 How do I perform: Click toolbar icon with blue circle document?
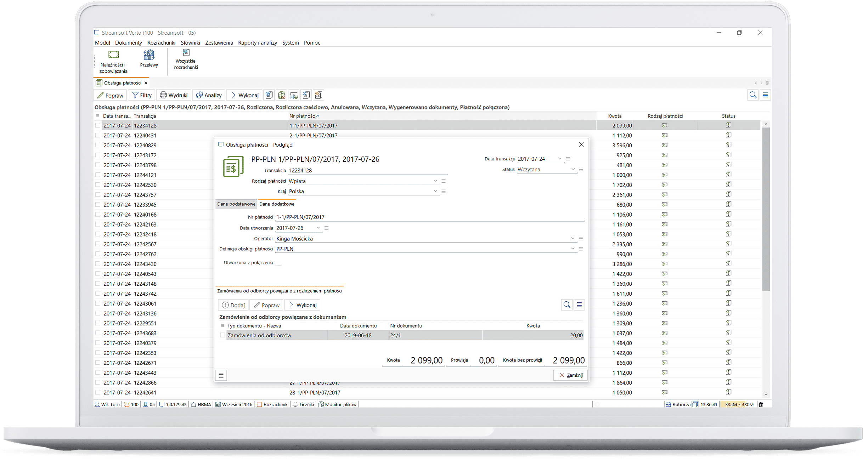click(269, 95)
